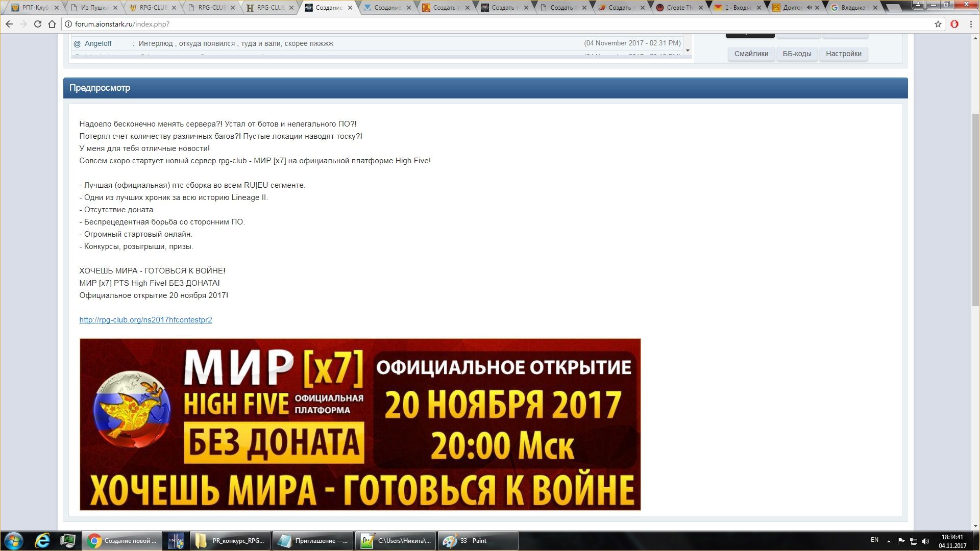Show hidden tray icons arrow
This screenshot has width=980, height=551.
point(889,541)
